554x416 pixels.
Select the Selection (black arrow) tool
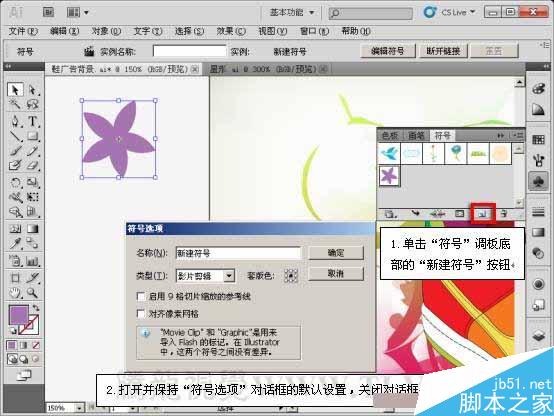pyautogui.click(x=15, y=90)
